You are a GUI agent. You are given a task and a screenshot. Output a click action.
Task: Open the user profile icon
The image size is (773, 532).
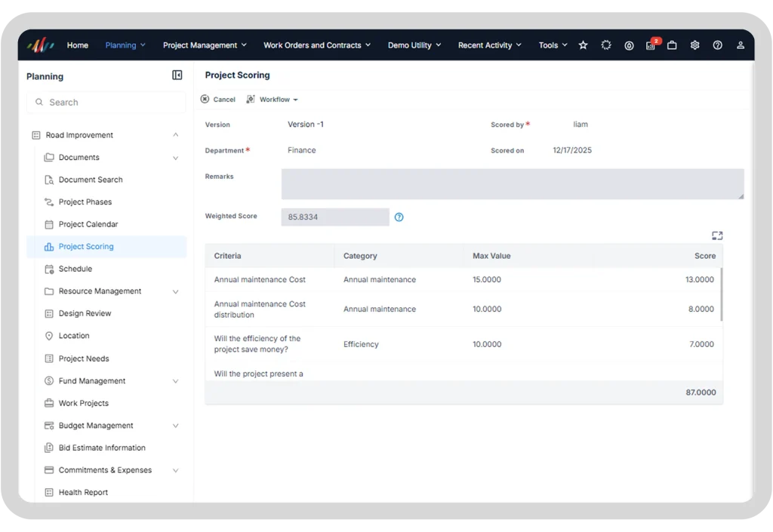[x=741, y=45]
